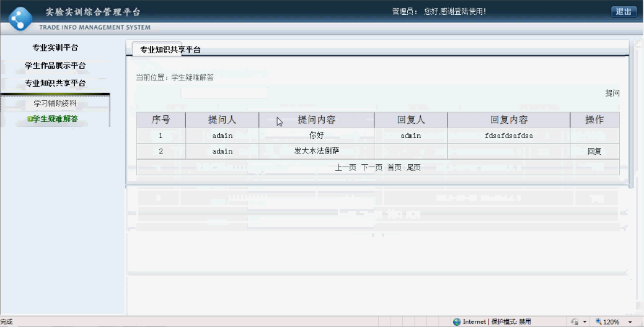This screenshot has width=644, height=327.
Task: Click the 回复内容 column header
Action: click(x=509, y=120)
